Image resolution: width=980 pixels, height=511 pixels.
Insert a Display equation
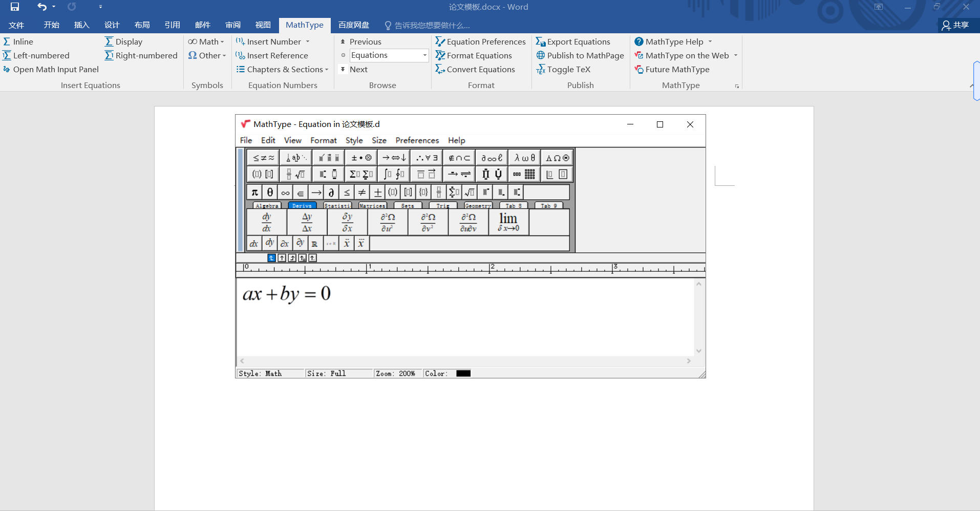(x=123, y=41)
